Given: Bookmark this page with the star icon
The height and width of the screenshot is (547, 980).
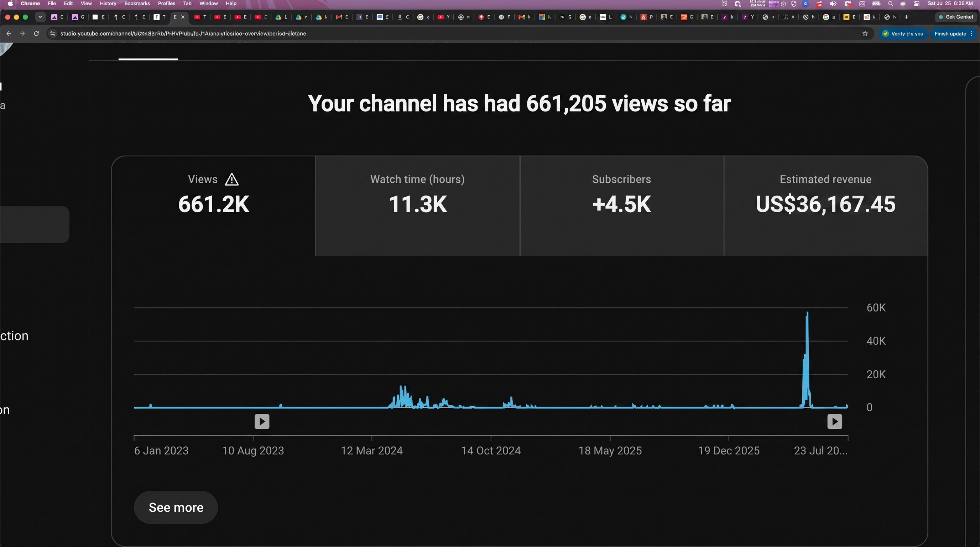Looking at the screenshot, I should click(865, 33).
